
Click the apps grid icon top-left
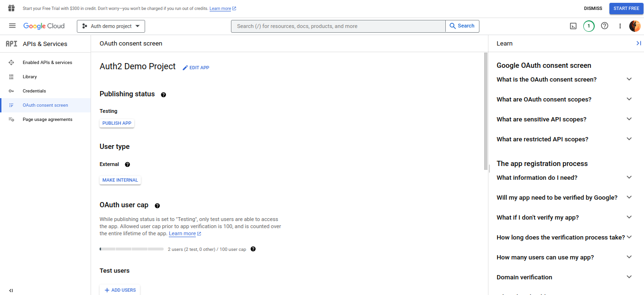[11, 8]
